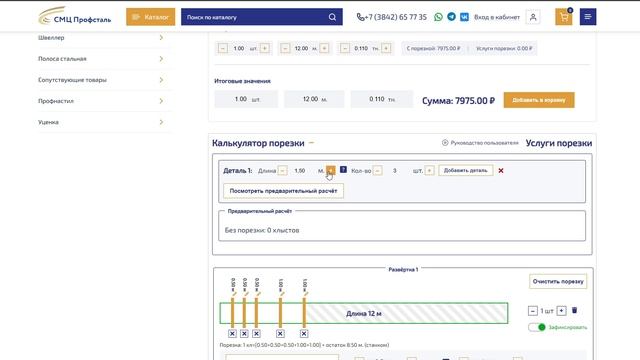Remove the first 0.50 cut marker
This screenshot has height=360, width=640.
(232, 333)
